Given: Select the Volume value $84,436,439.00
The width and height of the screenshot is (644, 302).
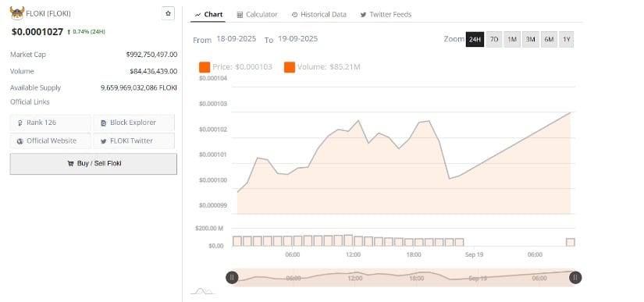Looking at the screenshot, I should pos(154,71).
